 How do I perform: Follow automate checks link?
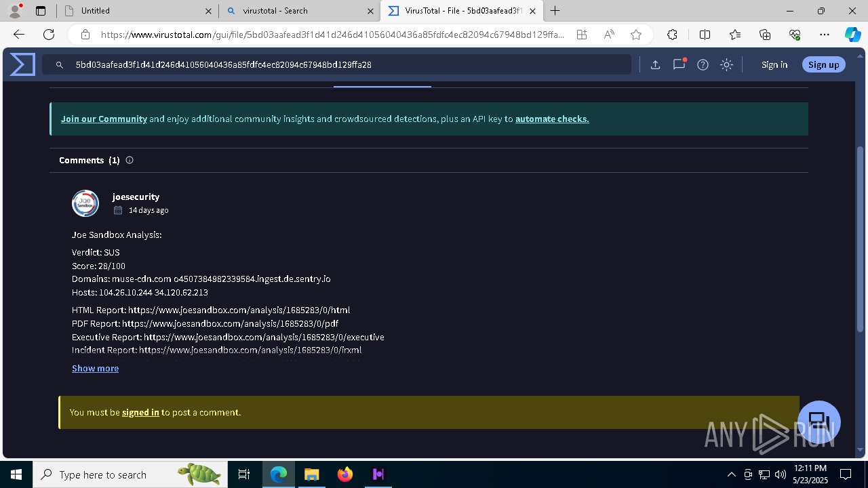point(552,119)
